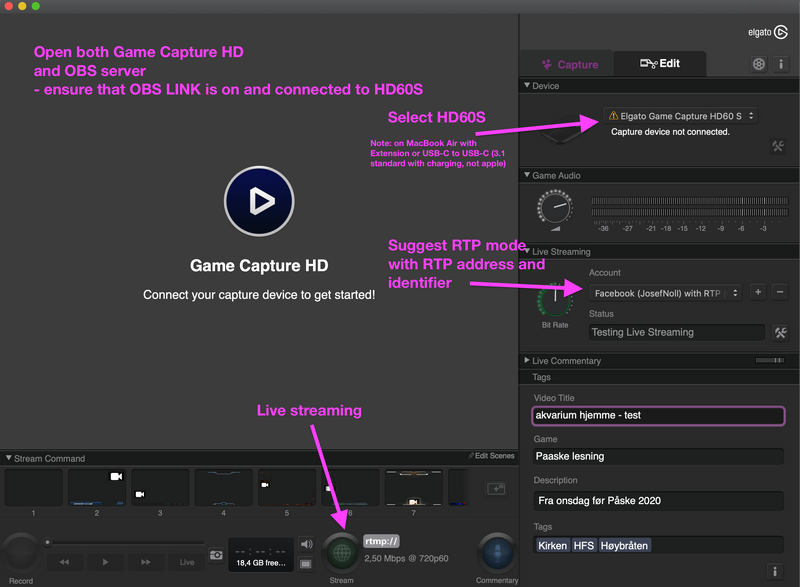800x587 pixels.
Task: Open the Elgato logo link
Action: pos(768,32)
